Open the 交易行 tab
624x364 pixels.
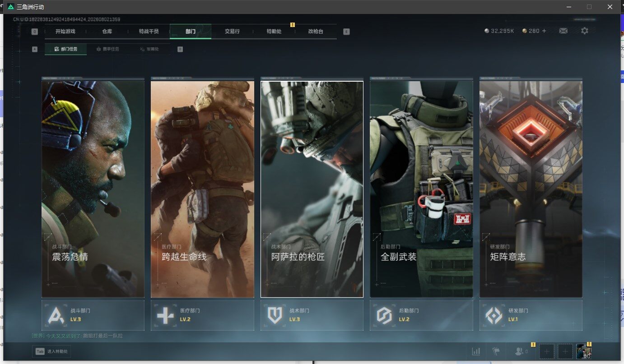click(x=232, y=32)
